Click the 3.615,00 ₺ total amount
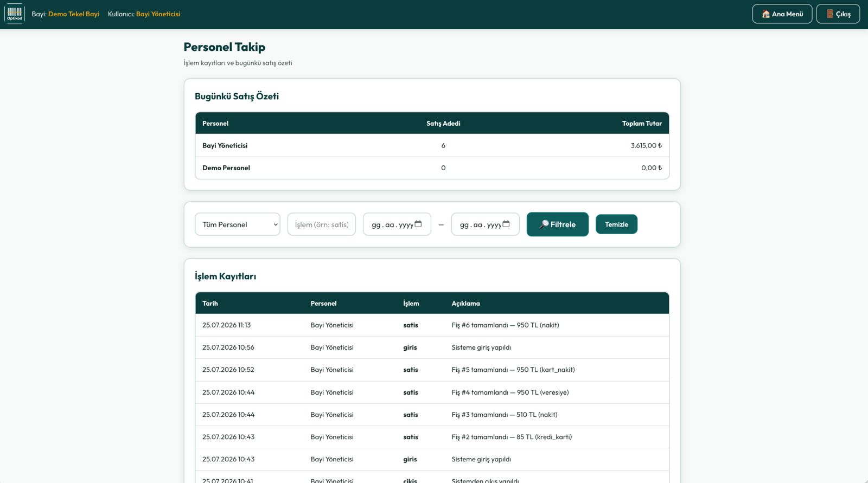Screen dimensions: 868x483 646,145
